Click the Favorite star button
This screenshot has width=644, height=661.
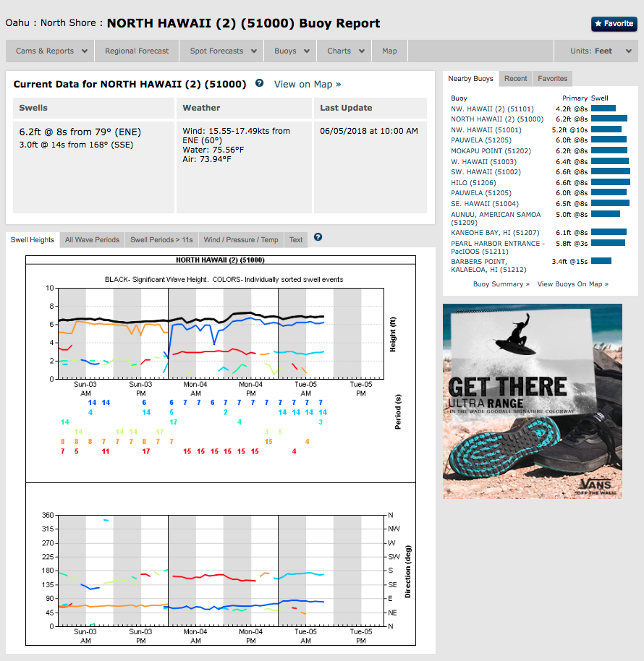coord(614,24)
